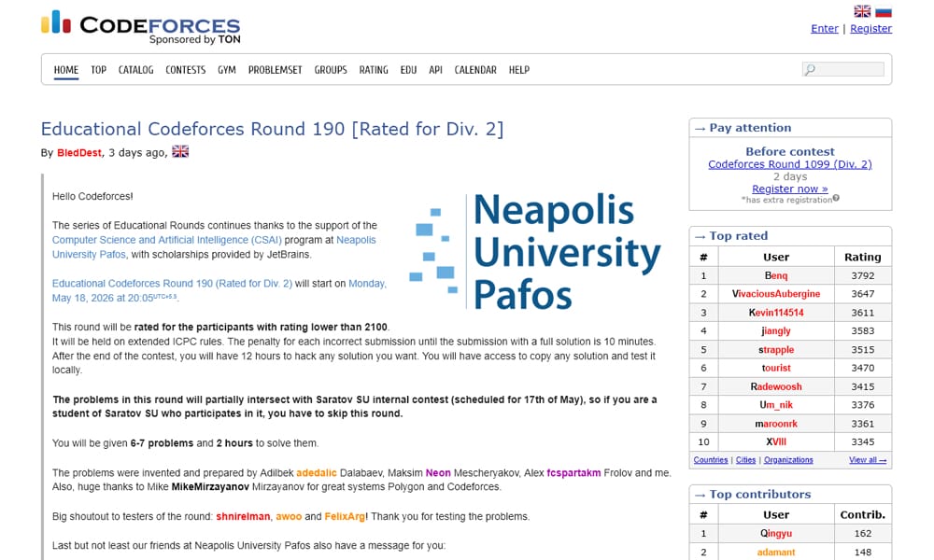Click the extra registration help icon

coord(836,198)
